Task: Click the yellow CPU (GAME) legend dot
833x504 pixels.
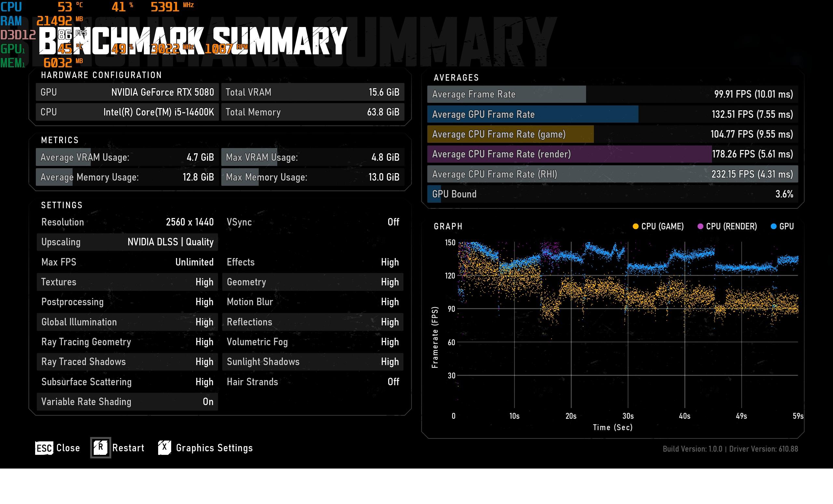Action: [635, 226]
